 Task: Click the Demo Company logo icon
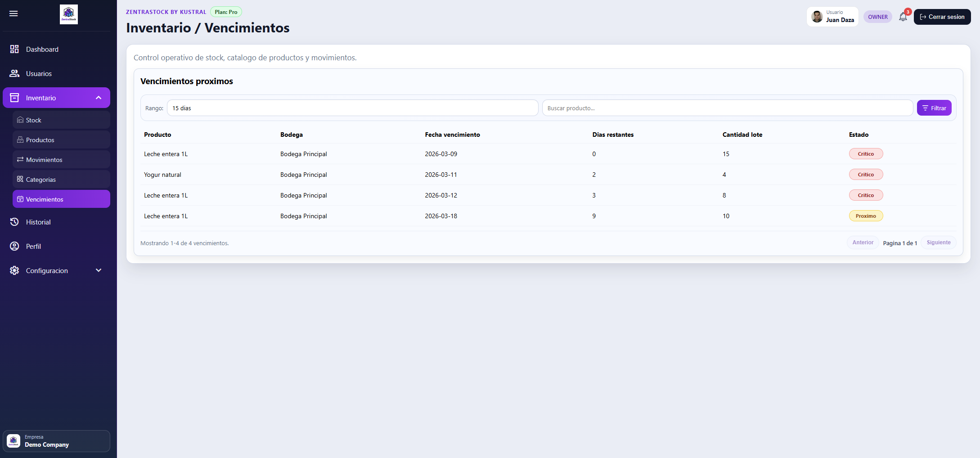(x=13, y=441)
